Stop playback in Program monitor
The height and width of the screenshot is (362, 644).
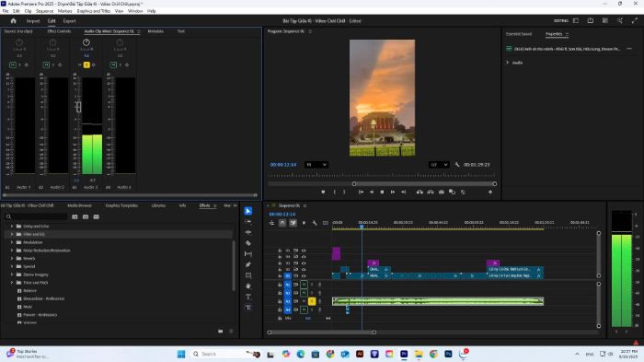coord(382,193)
